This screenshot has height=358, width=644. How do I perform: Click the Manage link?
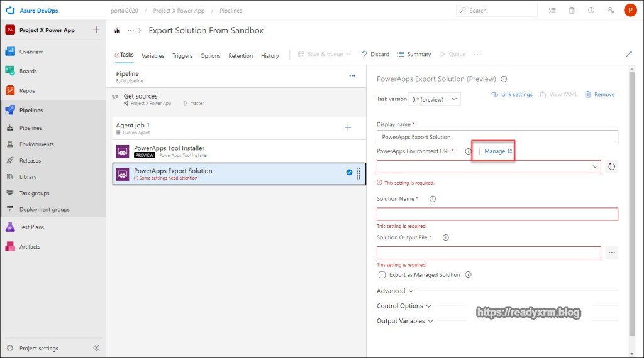(x=495, y=151)
